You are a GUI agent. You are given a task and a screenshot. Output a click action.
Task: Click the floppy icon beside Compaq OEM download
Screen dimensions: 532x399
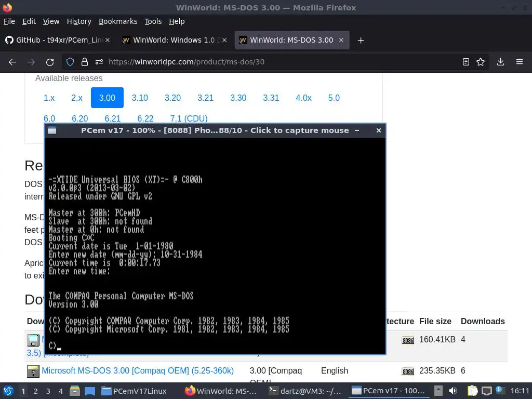33,371
